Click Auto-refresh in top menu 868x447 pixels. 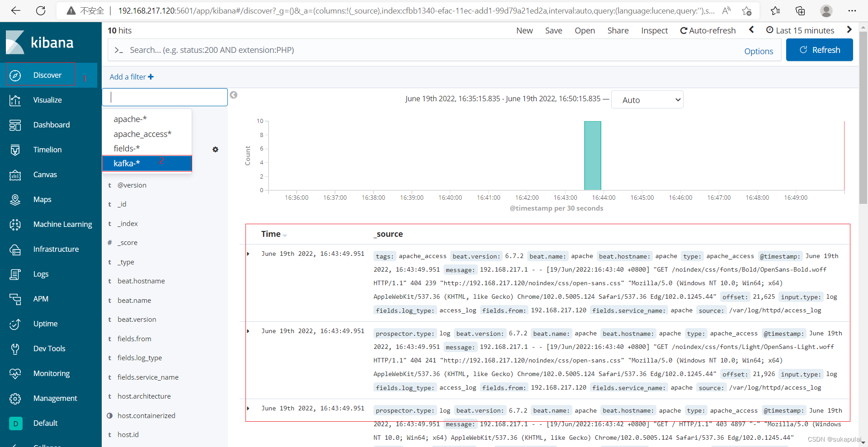point(708,30)
